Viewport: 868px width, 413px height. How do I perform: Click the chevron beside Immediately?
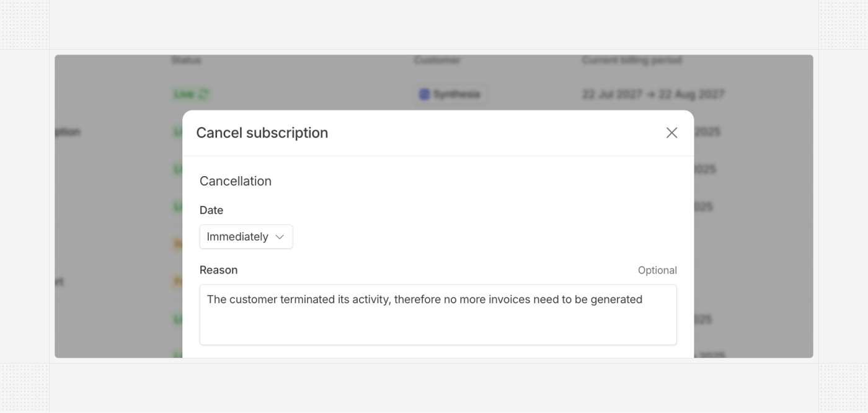click(280, 237)
